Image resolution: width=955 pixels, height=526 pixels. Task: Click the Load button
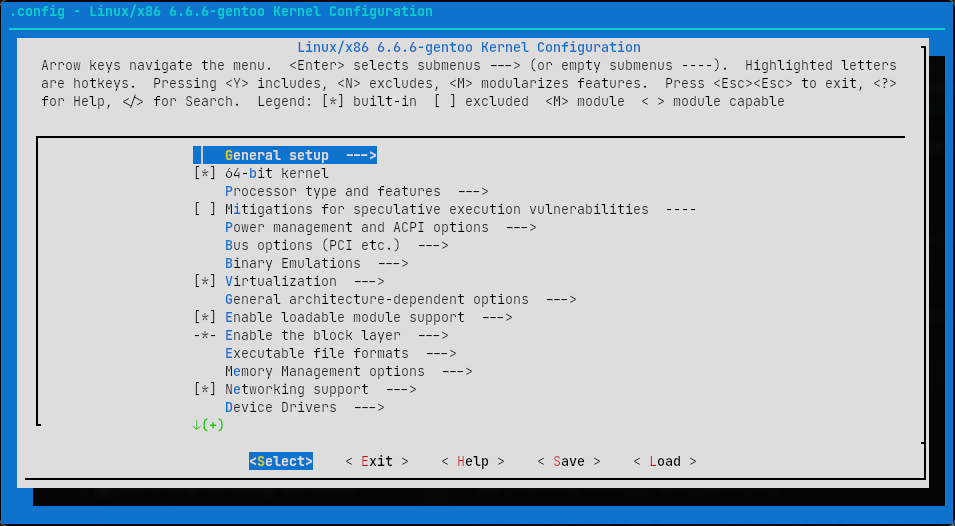click(x=664, y=461)
